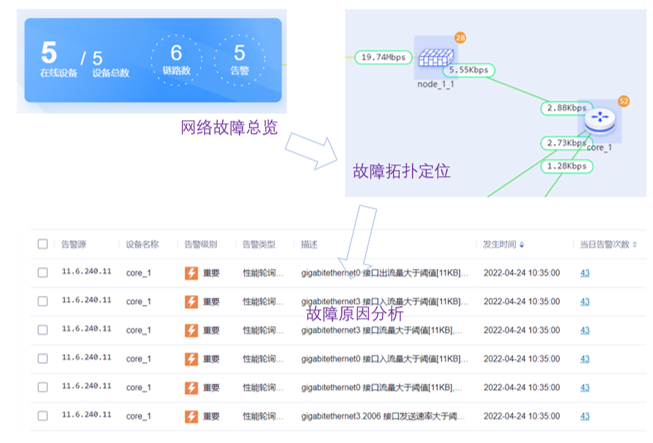Click severity icon of gigabitethernet0 接口入流量 alarm row
This screenshot has width=653, height=443.
click(191, 359)
